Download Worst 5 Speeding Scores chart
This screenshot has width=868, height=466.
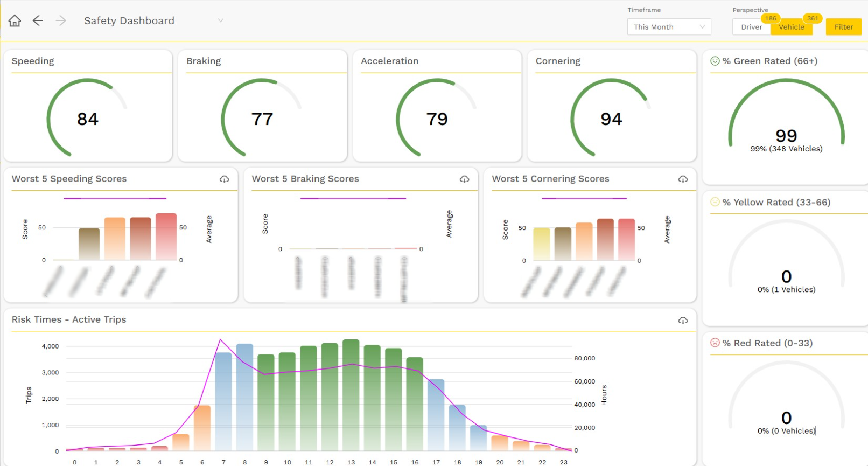pos(225,179)
